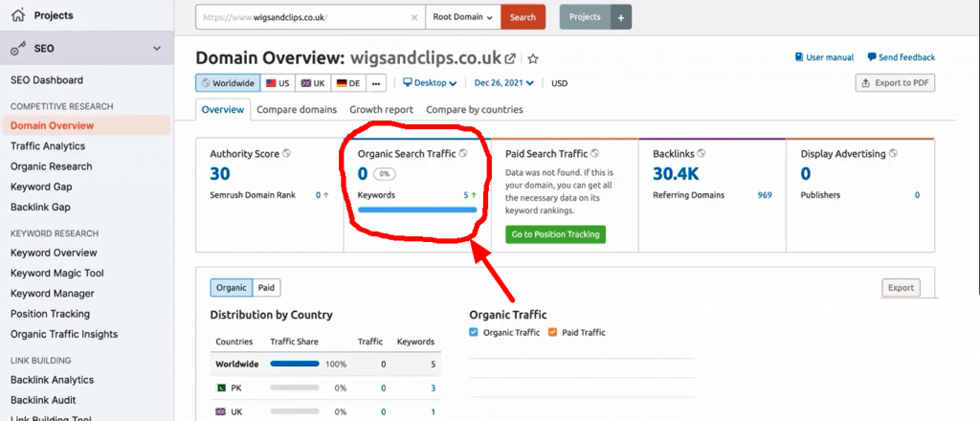
Task: Click the info globe next to Display Advertising
Action: [893, 153]
